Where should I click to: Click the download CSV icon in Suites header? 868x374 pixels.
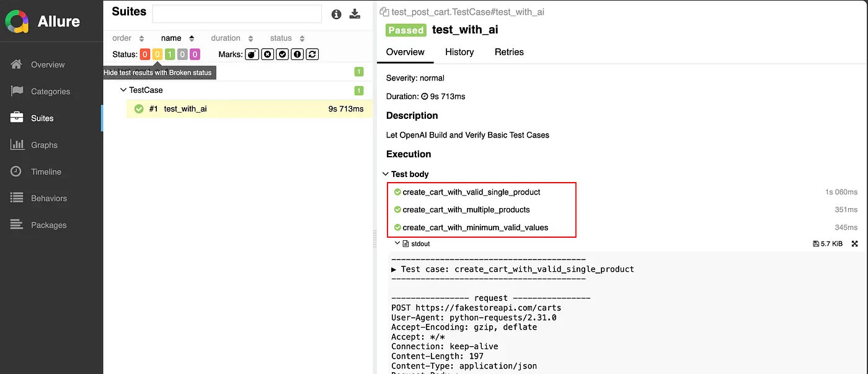coord(355,14)
